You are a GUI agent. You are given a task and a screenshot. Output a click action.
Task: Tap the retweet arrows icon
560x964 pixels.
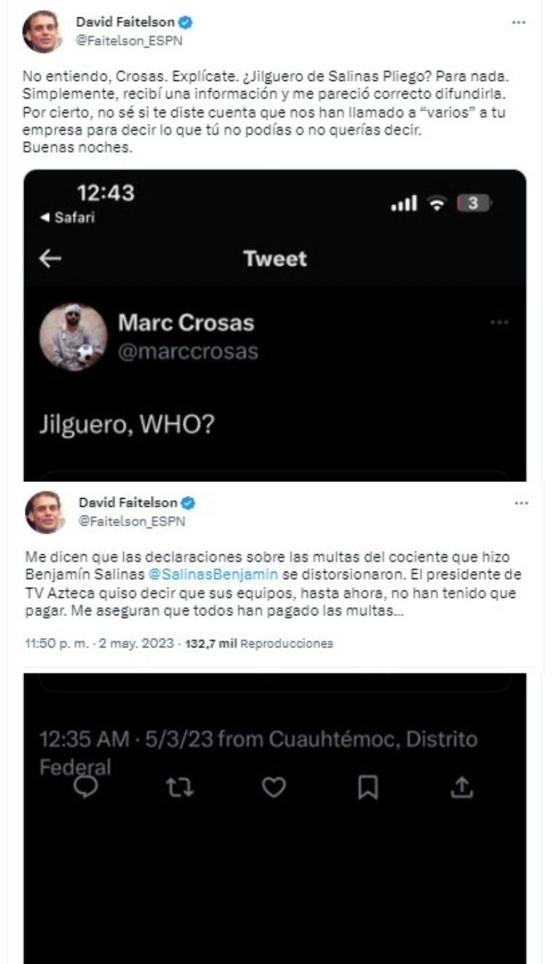click(x=179, y=788)
